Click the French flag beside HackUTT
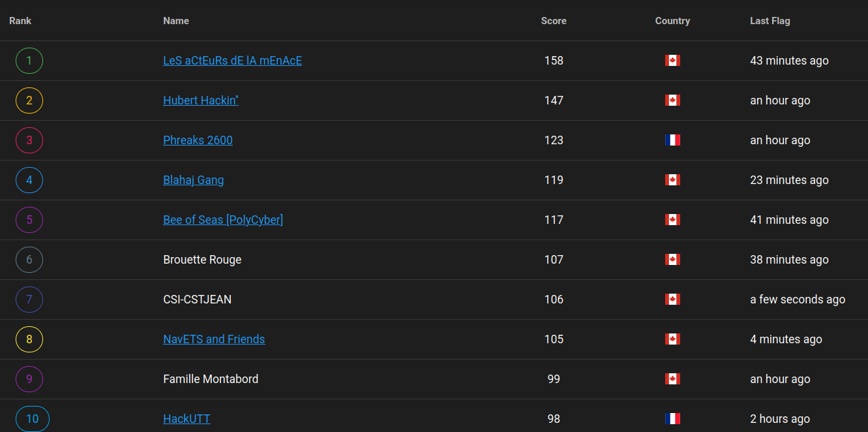 pos(672,419)
